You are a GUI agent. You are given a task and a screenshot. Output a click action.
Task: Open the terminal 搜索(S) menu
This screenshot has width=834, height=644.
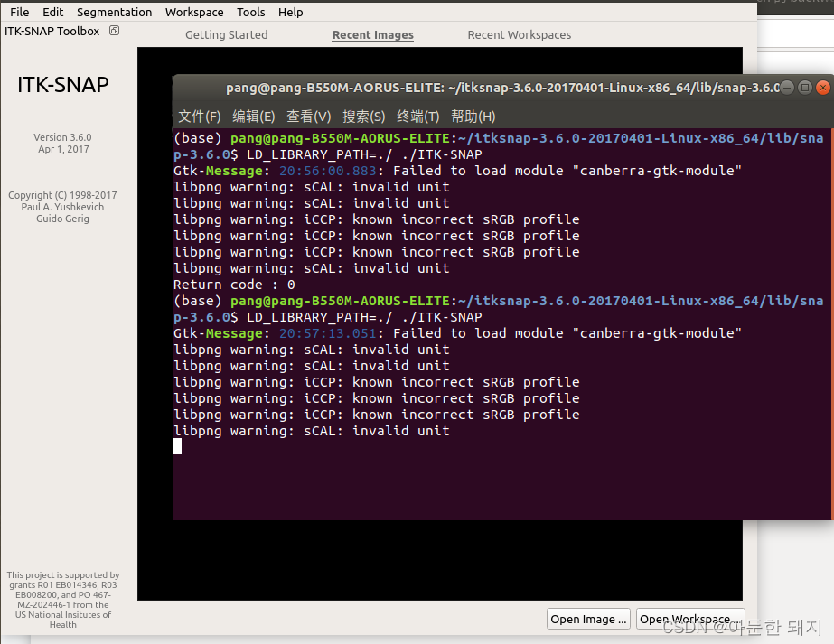[364, 116]
